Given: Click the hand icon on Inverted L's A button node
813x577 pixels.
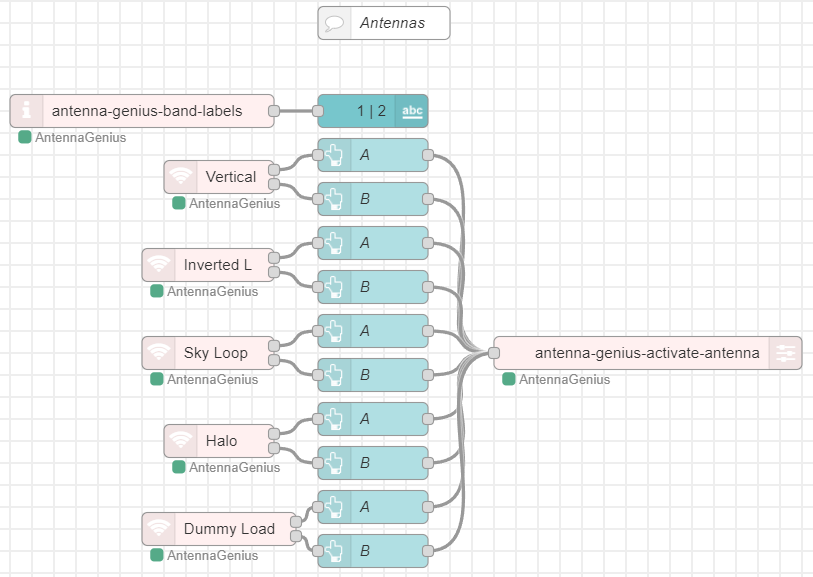Looking at the screenshot, I should pos(334,243).
